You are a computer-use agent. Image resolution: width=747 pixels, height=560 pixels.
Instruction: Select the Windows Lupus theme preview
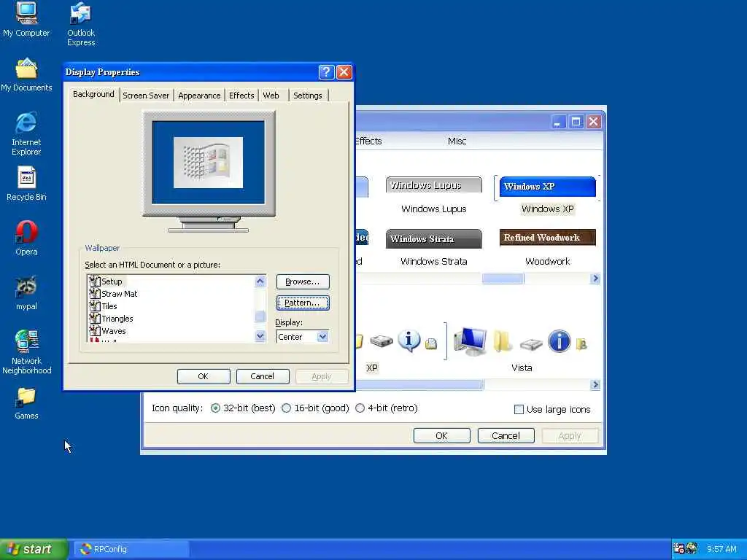[x=433, y=185]
